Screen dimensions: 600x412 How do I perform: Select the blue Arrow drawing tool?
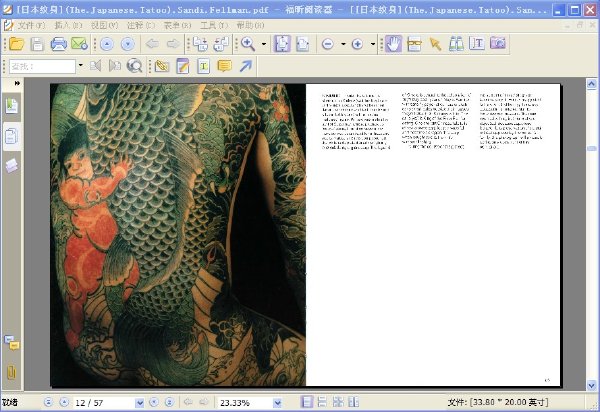click(x=245, y=66)
